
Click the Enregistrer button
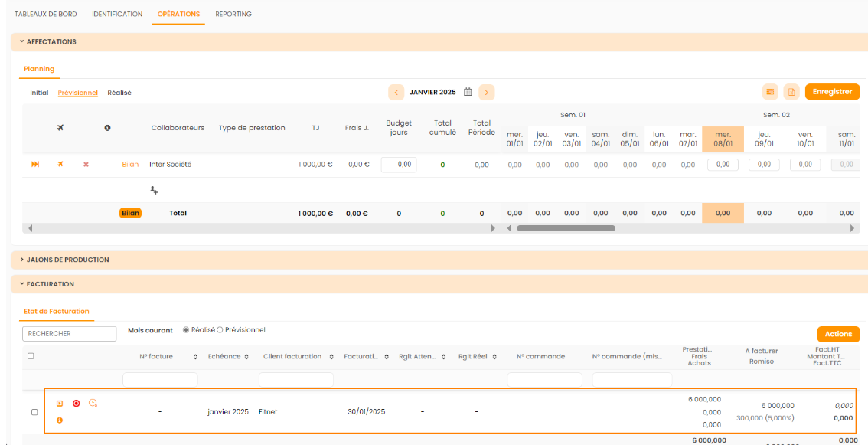832,92
